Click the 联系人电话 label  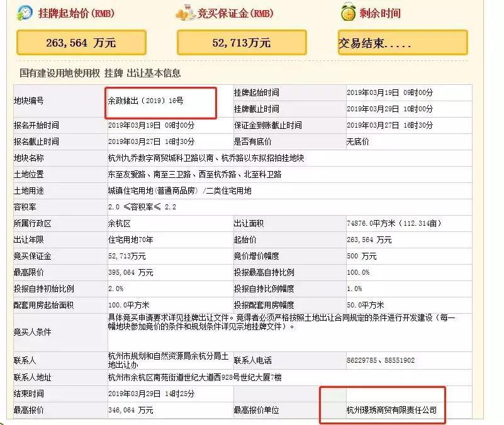tap(252, 360)
